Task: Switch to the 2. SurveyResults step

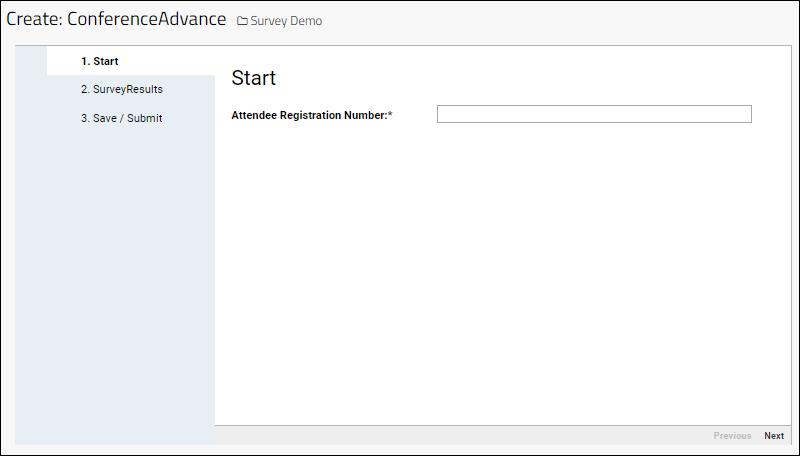Action: click(x=122, y=90)
